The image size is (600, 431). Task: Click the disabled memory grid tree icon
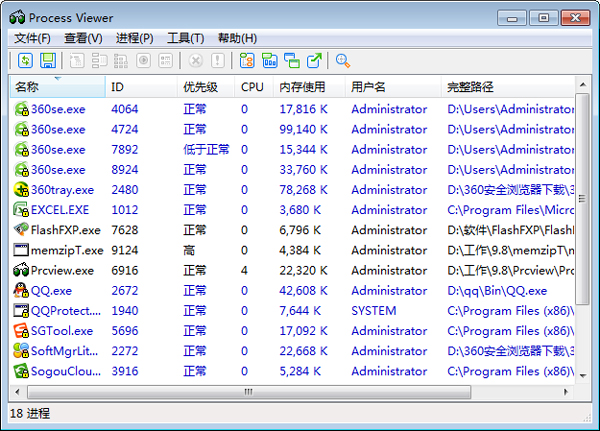point(121,60)
